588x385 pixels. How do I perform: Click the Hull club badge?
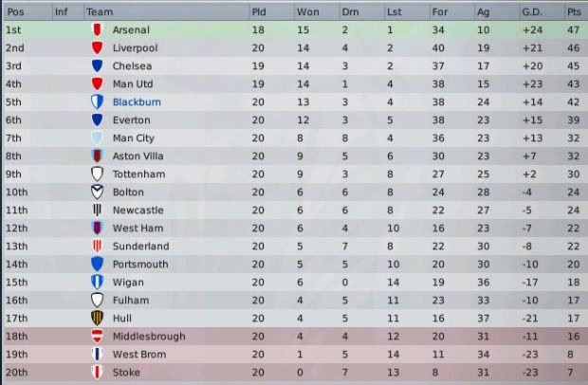[97, 319]
